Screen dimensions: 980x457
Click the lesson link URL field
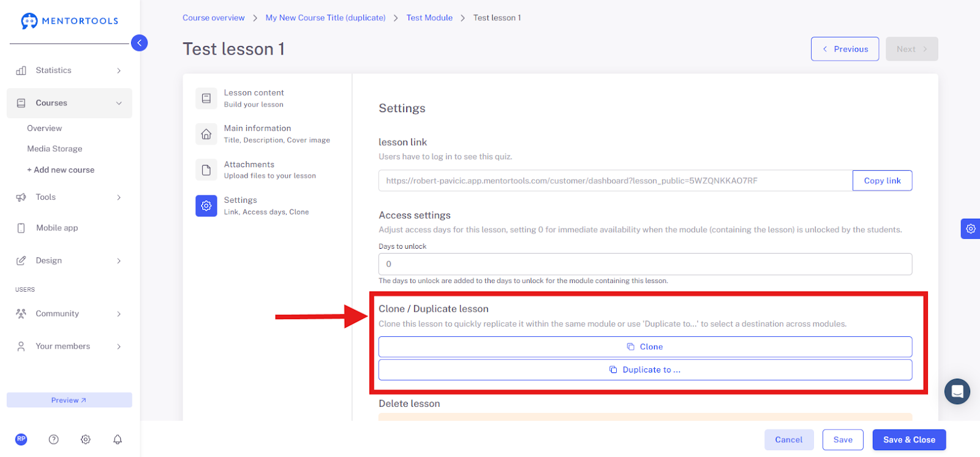[616, 181]
